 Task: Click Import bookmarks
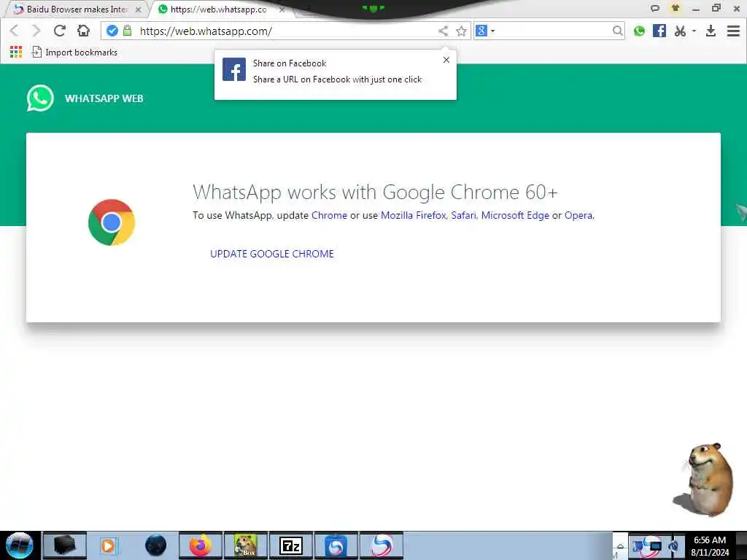point(74,52)
